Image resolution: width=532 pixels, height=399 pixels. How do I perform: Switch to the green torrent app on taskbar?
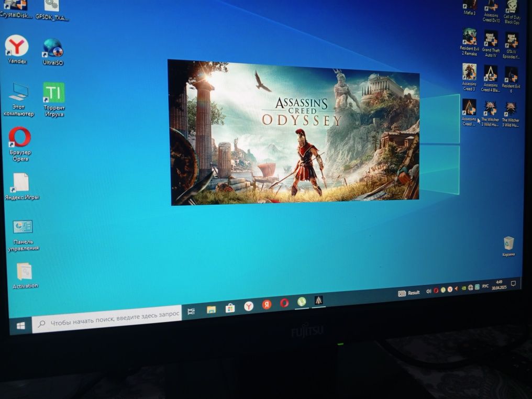point(302,301)
